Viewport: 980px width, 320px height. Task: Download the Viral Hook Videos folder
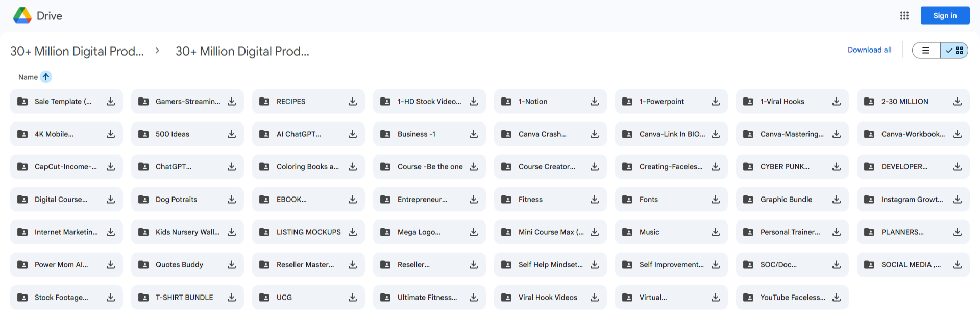pos(595,298)
